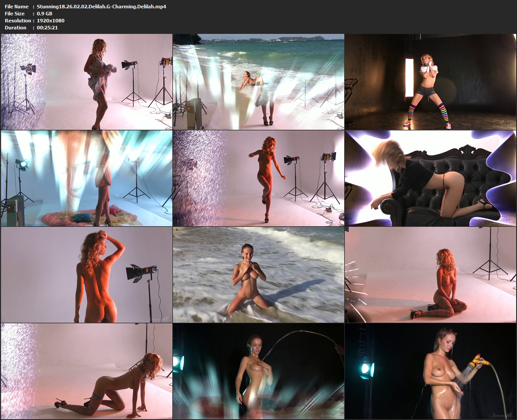Open the rainbow striped socks thumbnail
The height and width of the screenshot is (420, 517).
[x=430, y=82]
